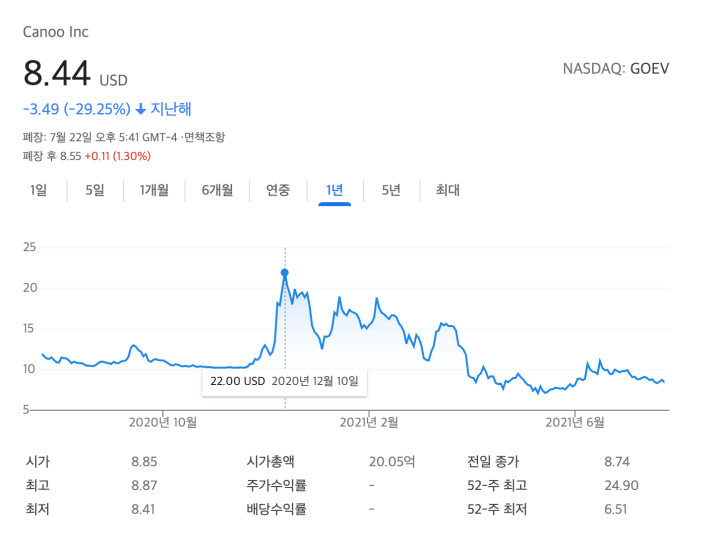Screen dimensions: 720x547
Task: Click the 2020년 12월 10일 tooltip date
Action: pyautogui.click(x=315, y=381)
